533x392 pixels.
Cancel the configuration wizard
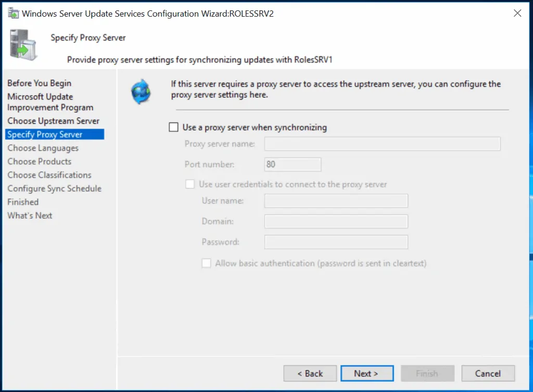tap(487, 373)
